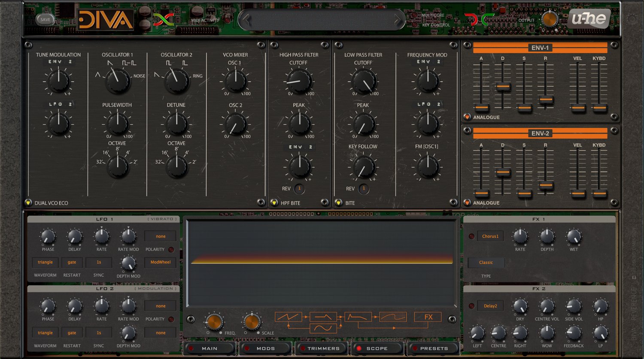Open the DUAL VCO ECO oscillator model selector
Viewport: 644px width, 359px height.
(x=28, y=203)
